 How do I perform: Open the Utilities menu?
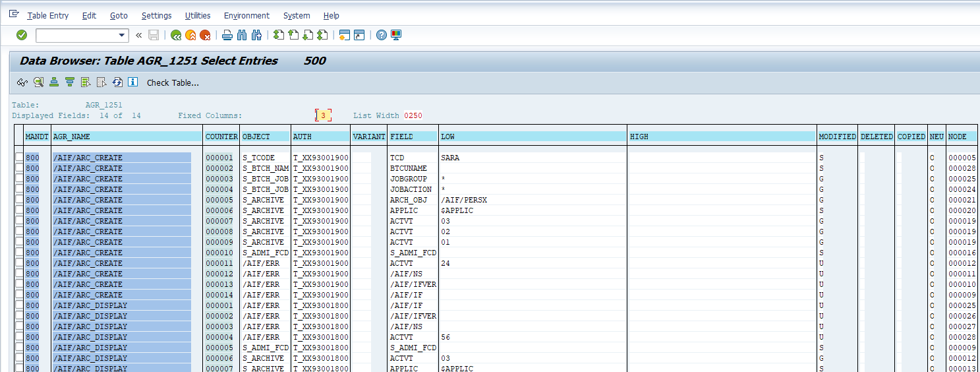pos(198,15)
